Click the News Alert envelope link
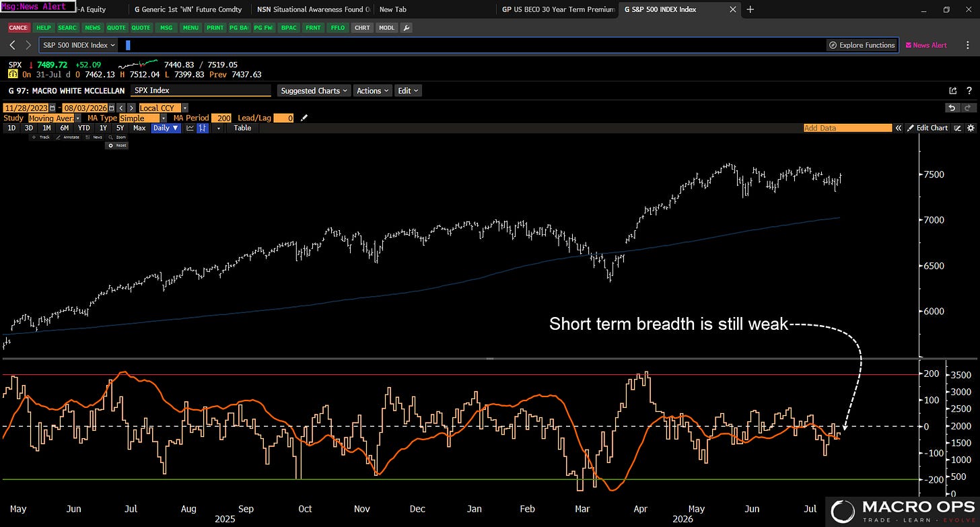 pyautogui.click(x=926, y=45)
